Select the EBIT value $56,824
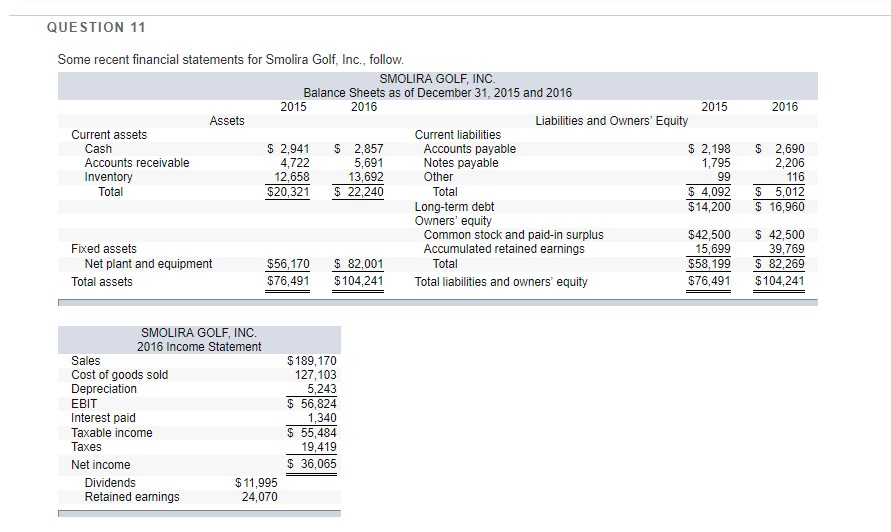This screenshot has width=891, height=532. [312, 404]
